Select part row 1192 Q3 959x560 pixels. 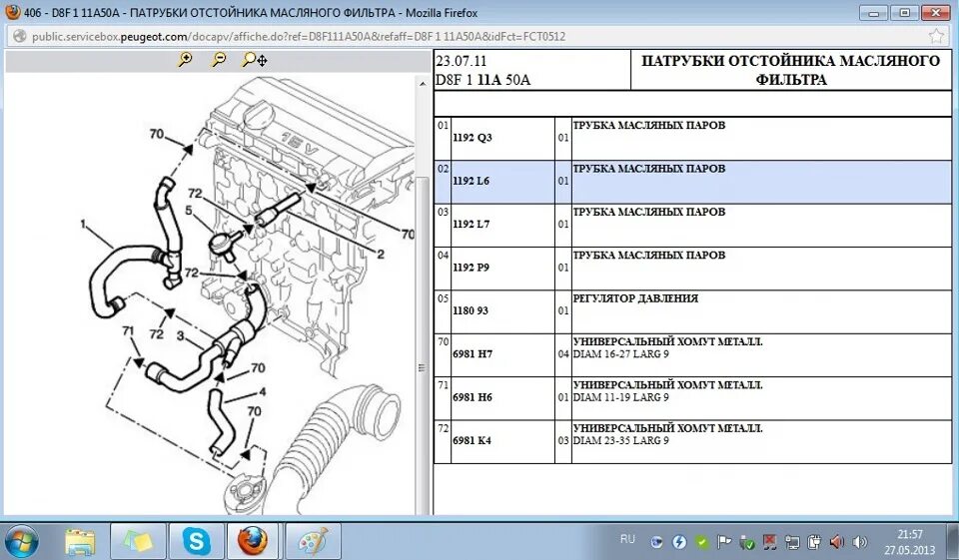pos(692,138)
